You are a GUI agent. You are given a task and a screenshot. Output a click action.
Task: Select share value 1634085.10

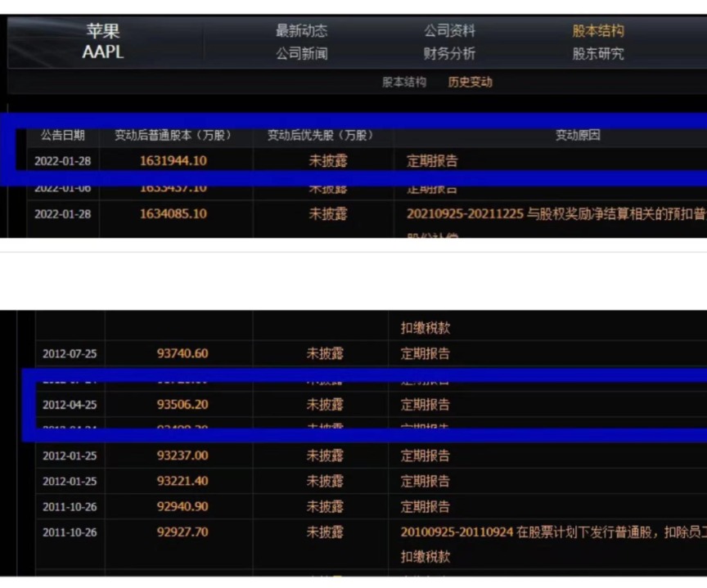(173, 213)
